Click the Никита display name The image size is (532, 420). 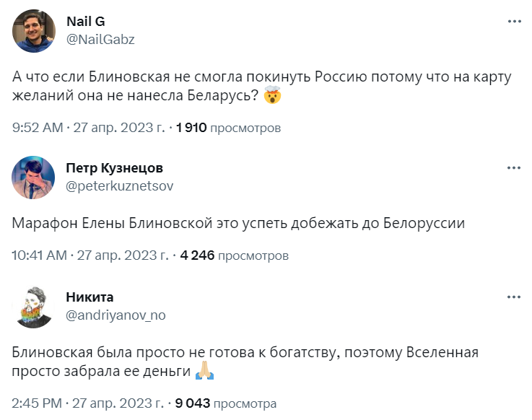point(90,297)
